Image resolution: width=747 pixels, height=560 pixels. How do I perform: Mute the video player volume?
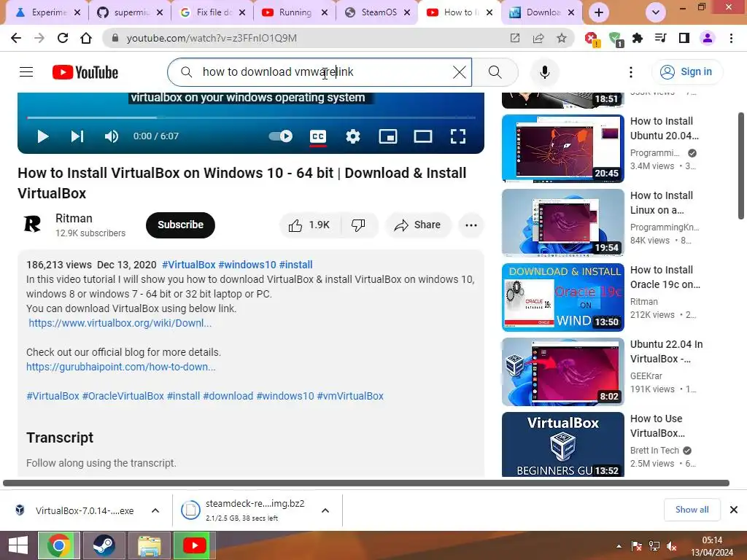tap(111, 136)
